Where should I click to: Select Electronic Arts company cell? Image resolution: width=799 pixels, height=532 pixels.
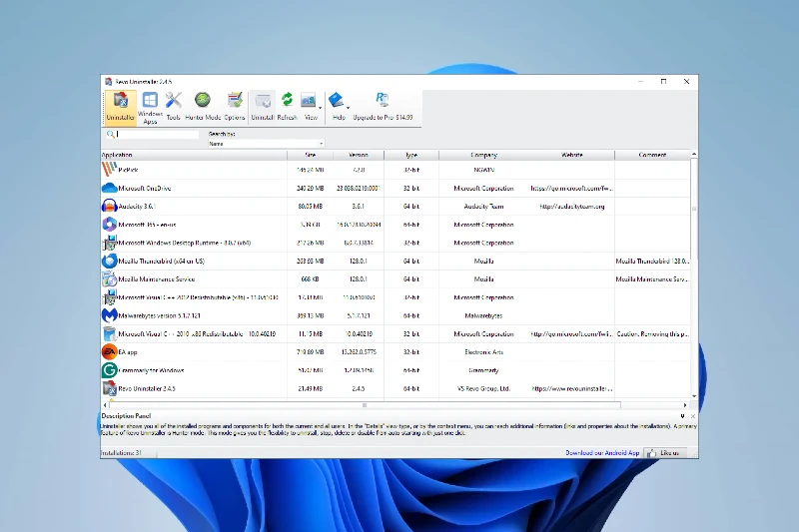[x=483, y=351]
